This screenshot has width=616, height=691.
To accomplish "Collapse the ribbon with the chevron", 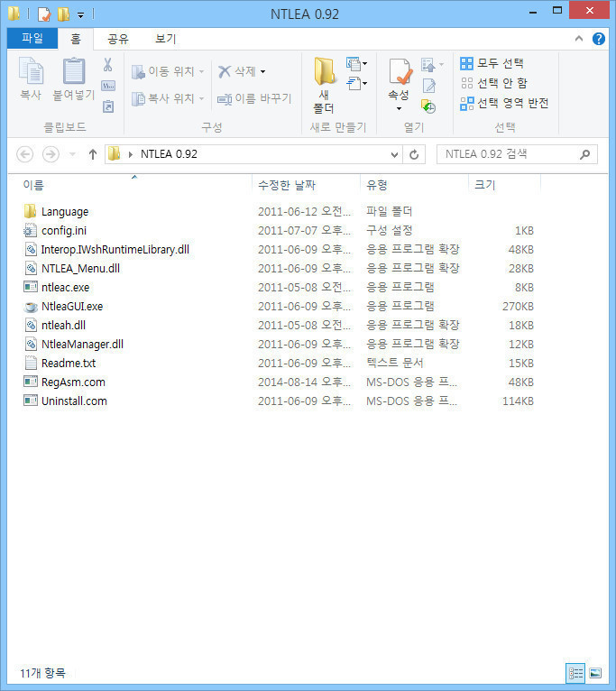I will (x=578, y=39).
